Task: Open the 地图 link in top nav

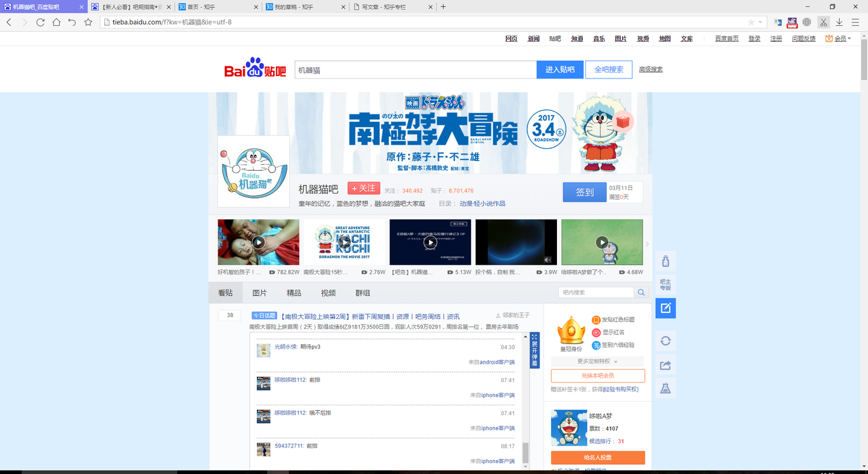Action: (x=665, y=39)
